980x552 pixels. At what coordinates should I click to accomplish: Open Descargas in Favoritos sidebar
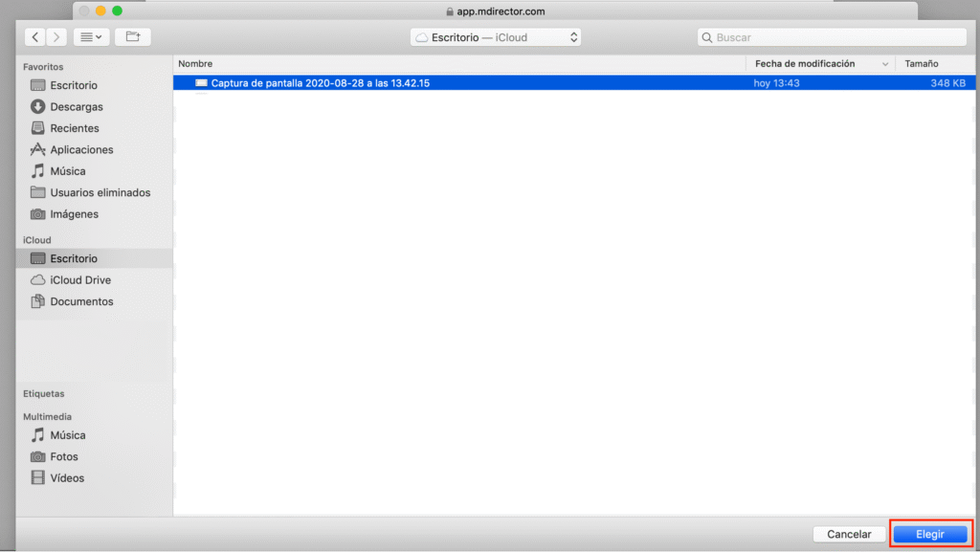pos(77,107)
